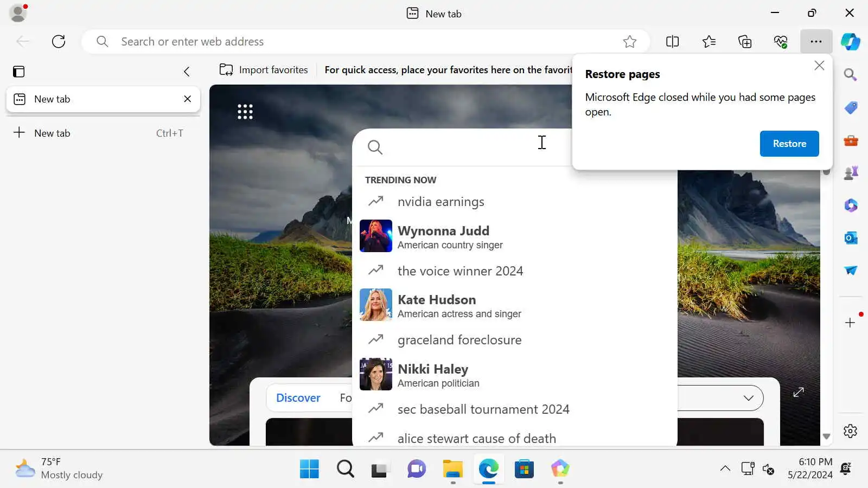
Task: Choose Wynonna Judd suggestion
Action: click(x=514, y=236)
